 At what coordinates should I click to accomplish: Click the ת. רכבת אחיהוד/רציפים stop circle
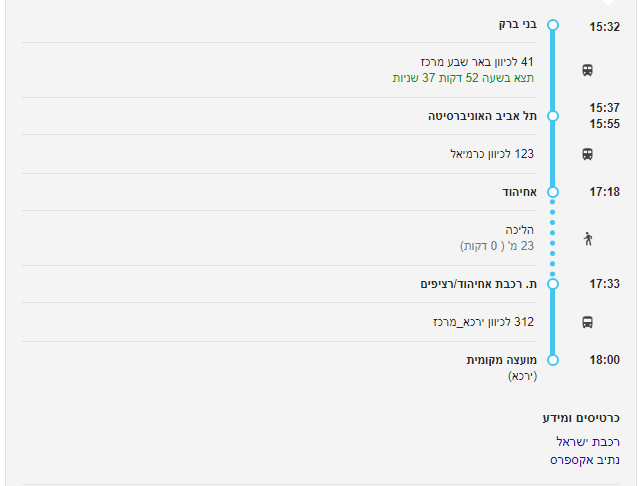(553, 284)
